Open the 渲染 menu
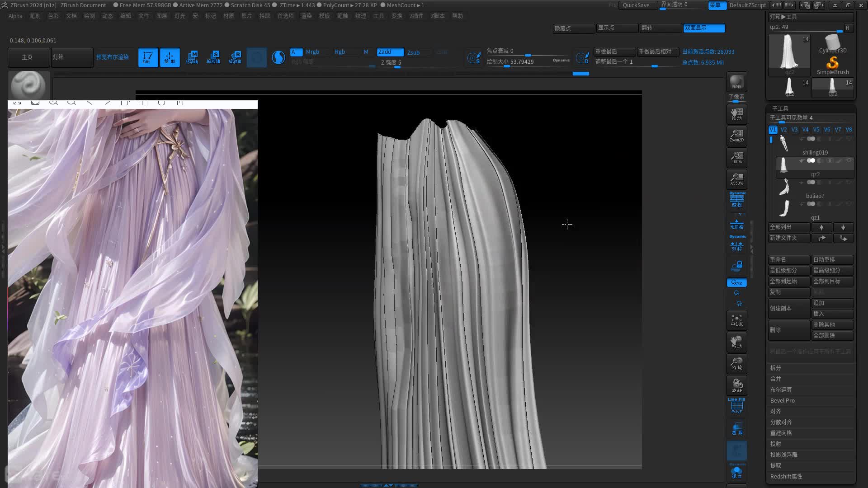Image resolution: width=868 pixels, height=488 pixels. point(306,16)
